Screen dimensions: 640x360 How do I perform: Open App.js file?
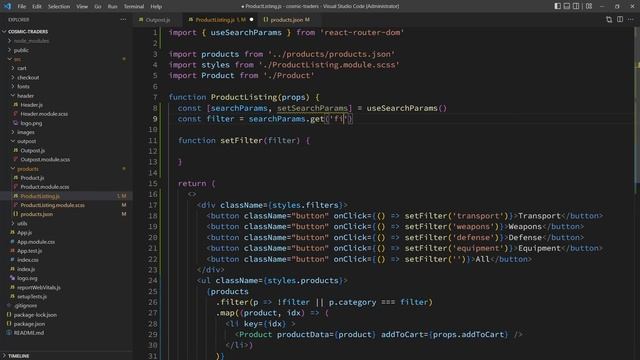click(x=24, y=233)
